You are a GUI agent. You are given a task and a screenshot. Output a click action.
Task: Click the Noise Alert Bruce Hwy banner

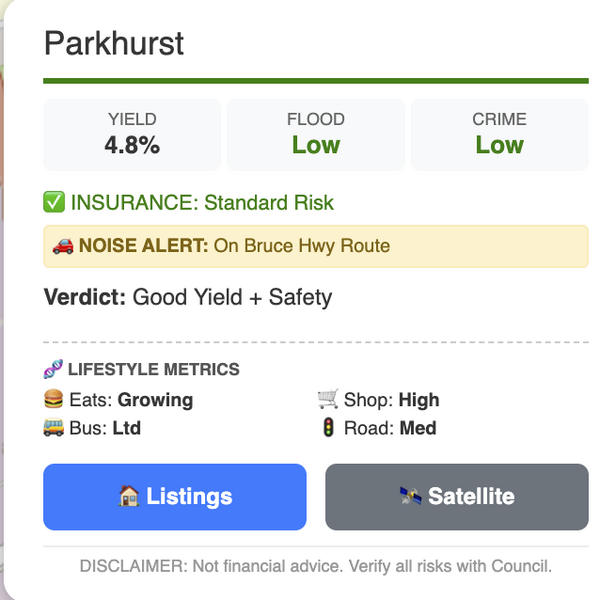[x=316, y=246]
